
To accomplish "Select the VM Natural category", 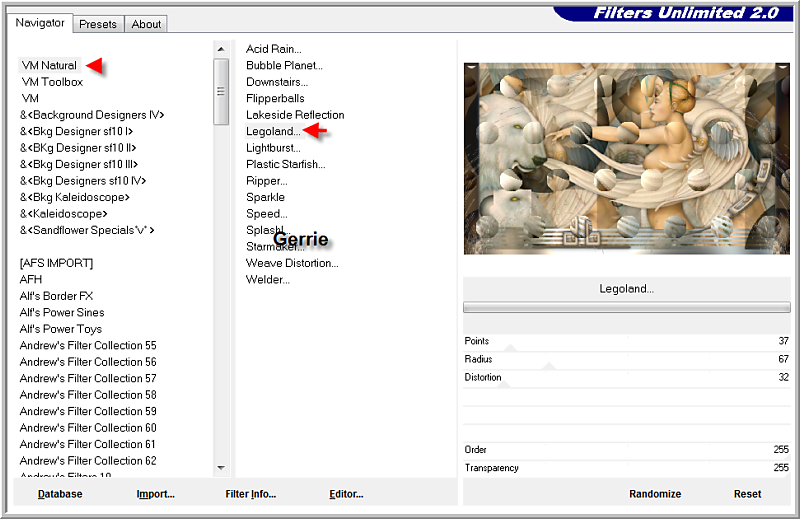I will (x=49, y=65).
